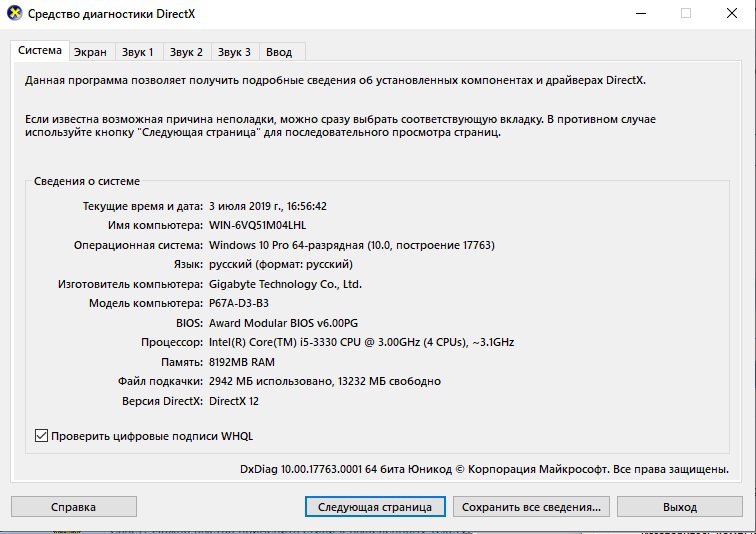The image size is (756, 534).
Task: Click the language value русский (формат: русский)
Action: coord(281,265)
